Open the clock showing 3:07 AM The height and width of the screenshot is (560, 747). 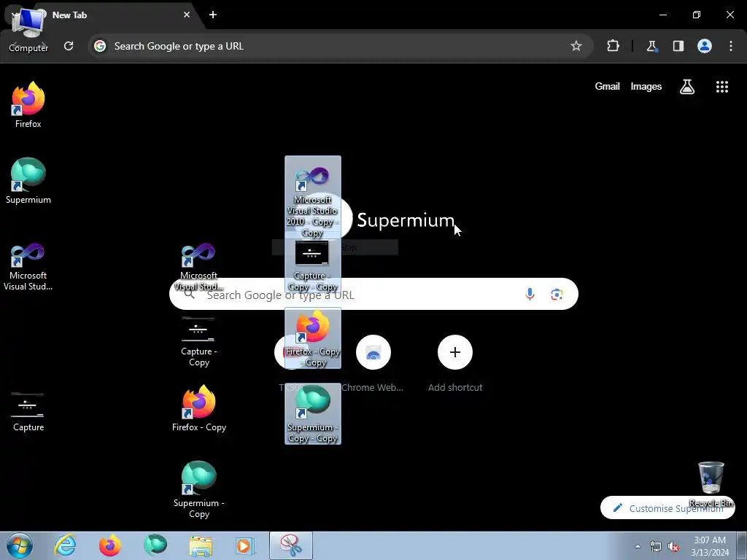click(x=710, y=546)
